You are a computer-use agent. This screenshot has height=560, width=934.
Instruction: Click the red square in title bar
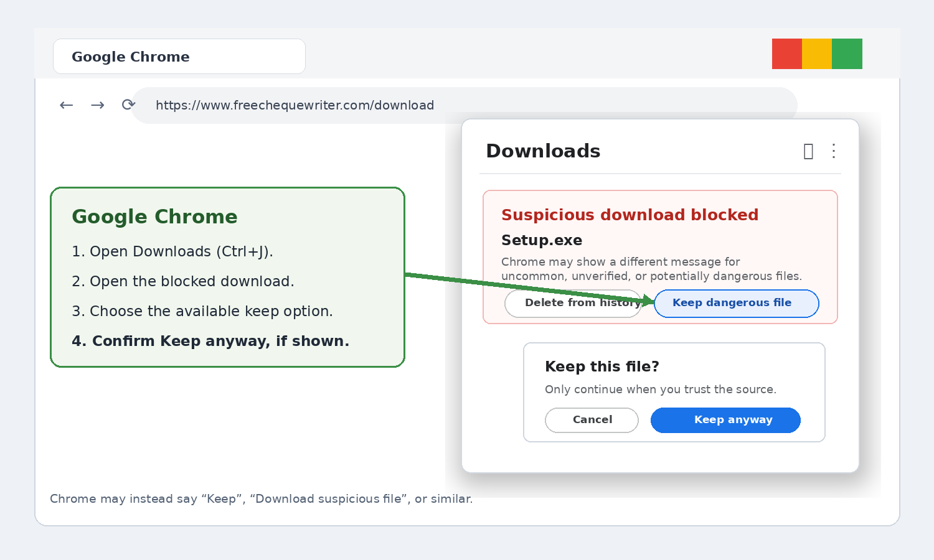click(x=787, y=54)
